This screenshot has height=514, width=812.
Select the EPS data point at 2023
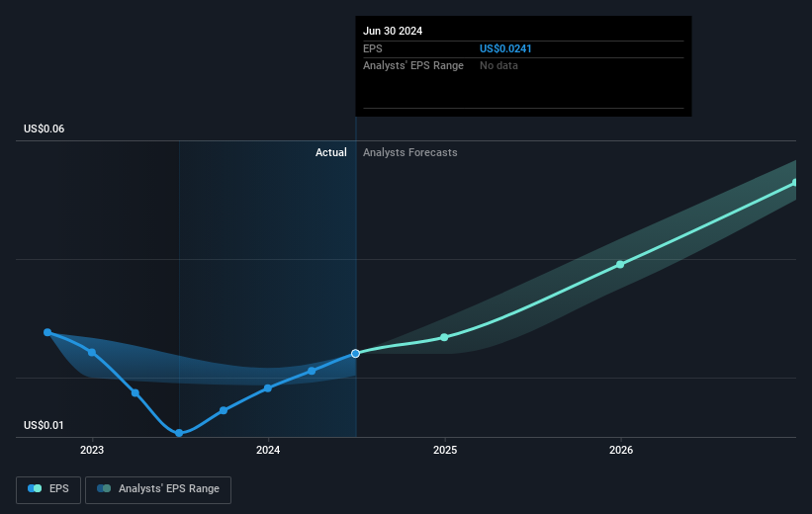pos(92,353)
